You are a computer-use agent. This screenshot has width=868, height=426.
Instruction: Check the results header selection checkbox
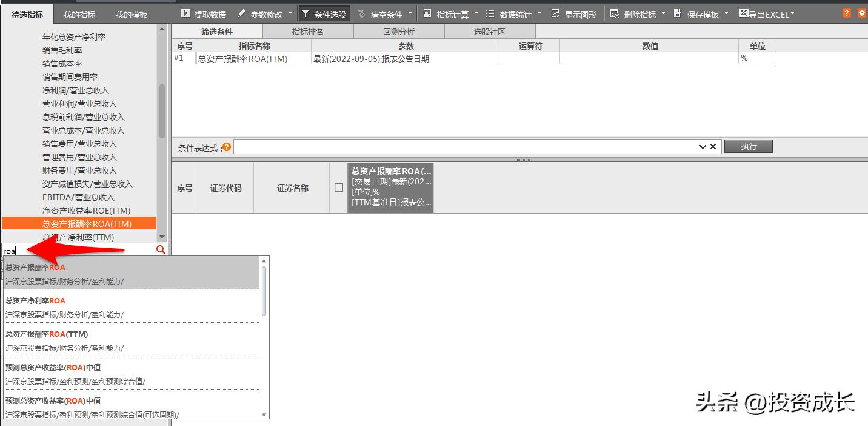(x=339, y=188)
